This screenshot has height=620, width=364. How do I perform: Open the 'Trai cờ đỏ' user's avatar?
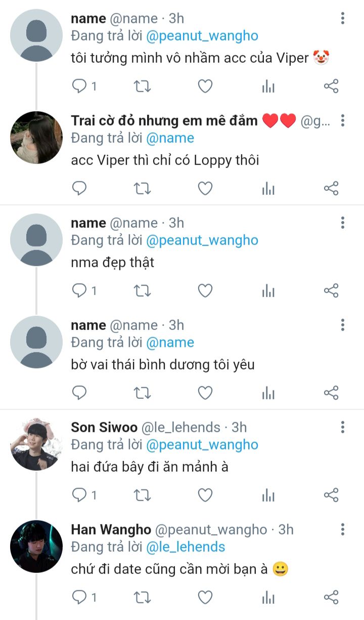(x=36, y=137)
